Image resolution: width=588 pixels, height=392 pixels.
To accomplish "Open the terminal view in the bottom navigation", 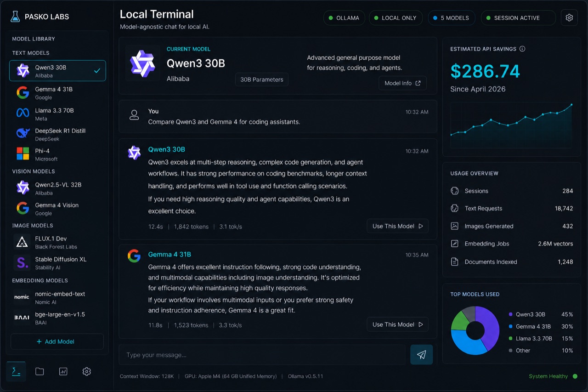I will click(x=16, y=371).
